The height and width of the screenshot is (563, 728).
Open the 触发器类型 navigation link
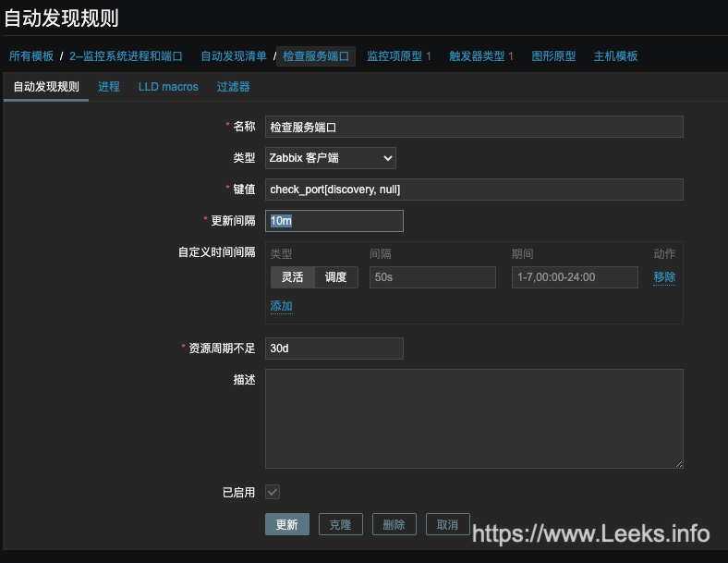(x=477, y=56)
